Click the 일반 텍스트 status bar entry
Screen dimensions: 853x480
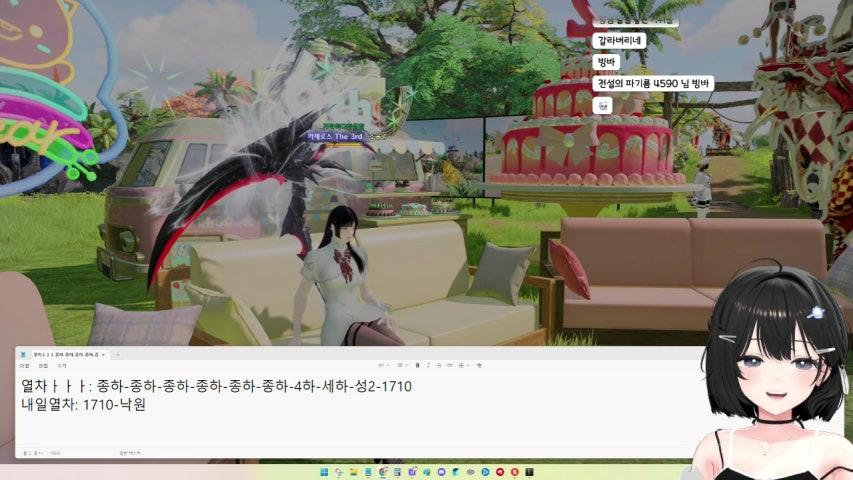[x=129, y=453]
